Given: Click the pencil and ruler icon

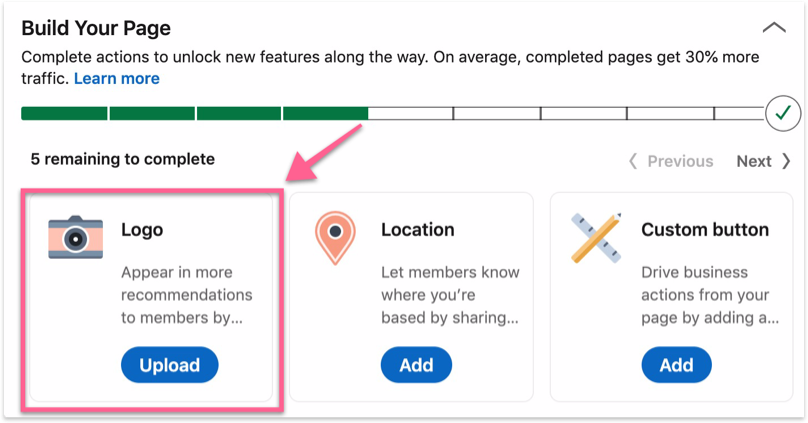Looking at the screenshot, I should pos(596,237).
